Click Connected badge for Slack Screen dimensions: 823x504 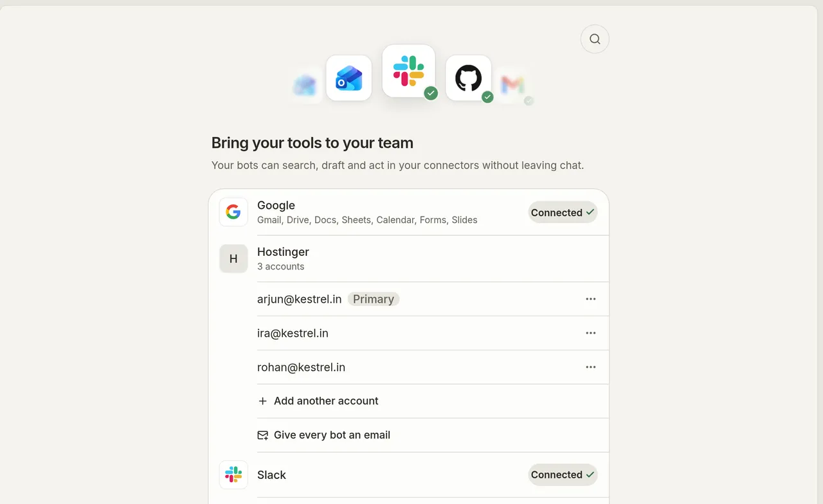pos(563,474)
